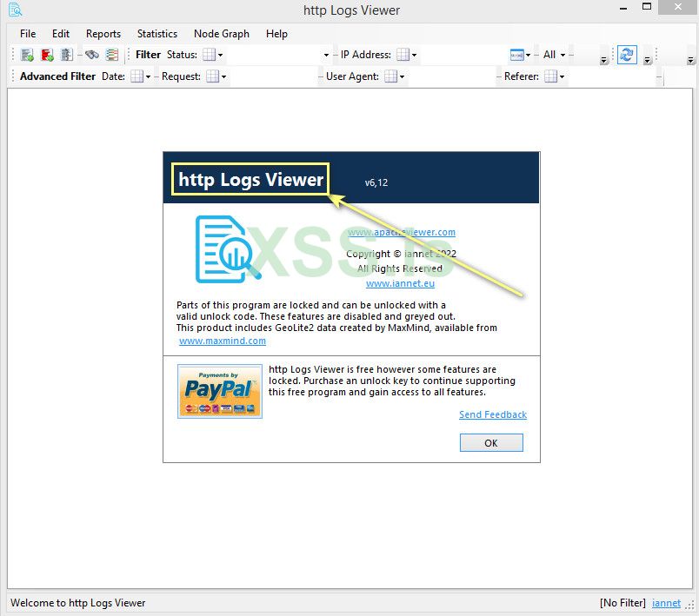699x616 pixels.
Task: Click the document magnifier logo in About dialog
Action: point(228,249)
